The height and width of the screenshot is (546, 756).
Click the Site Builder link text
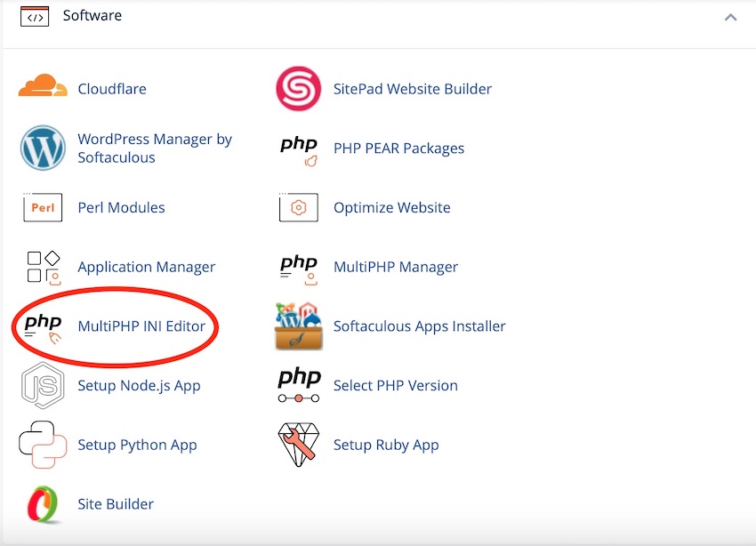point(116,504)
